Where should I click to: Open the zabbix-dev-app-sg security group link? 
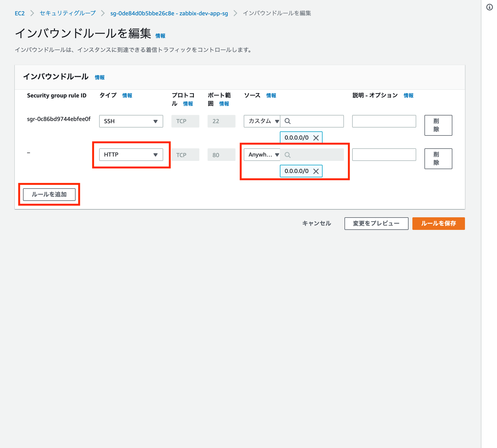pyautogui.click(x=169, y=13)
